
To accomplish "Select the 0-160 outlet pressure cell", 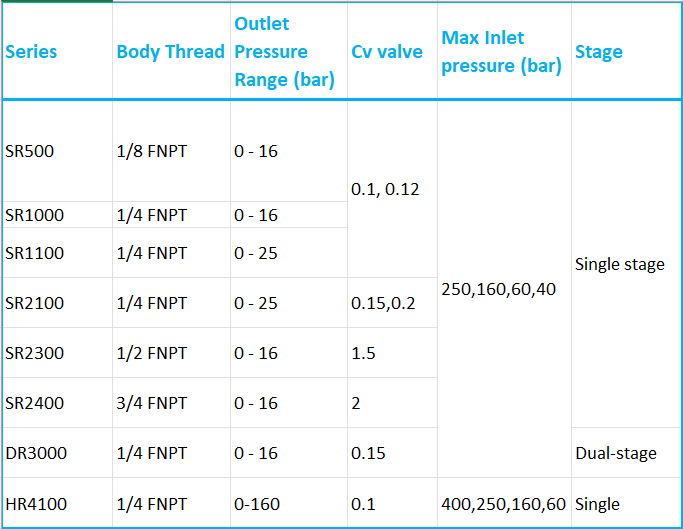I will pyautogui.click(x=257, y=504).
